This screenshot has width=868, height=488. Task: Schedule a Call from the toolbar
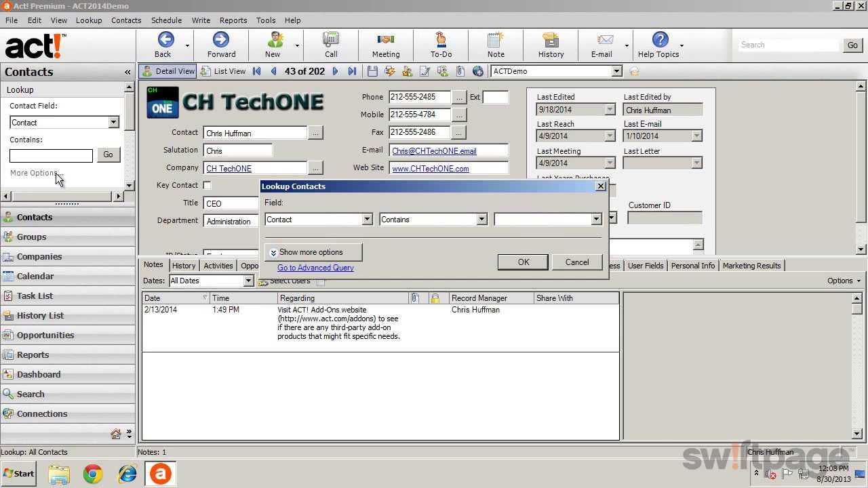(331, 45)
